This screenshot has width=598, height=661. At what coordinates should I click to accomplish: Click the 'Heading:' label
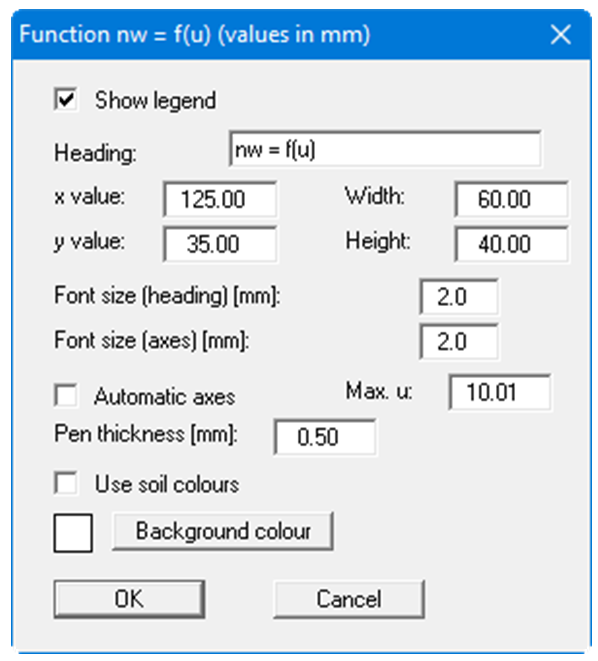point(96,153)
